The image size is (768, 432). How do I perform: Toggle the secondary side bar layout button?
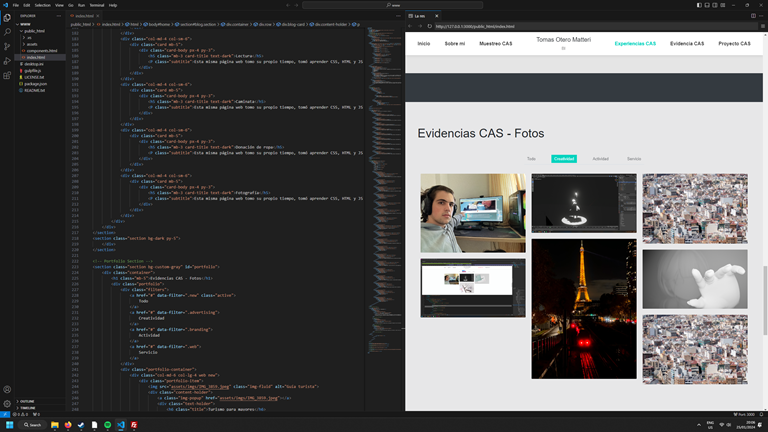715,5
